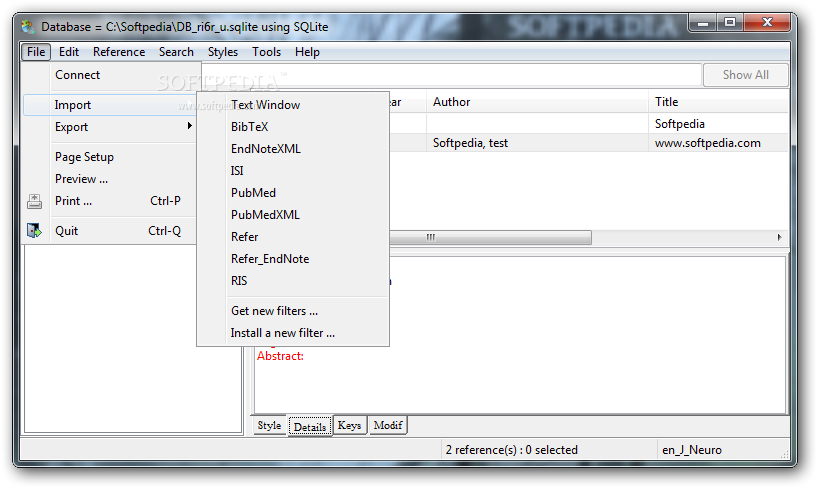Open the File menu
This screenshot has height=488, width=818.
click(x=36, y=52)
